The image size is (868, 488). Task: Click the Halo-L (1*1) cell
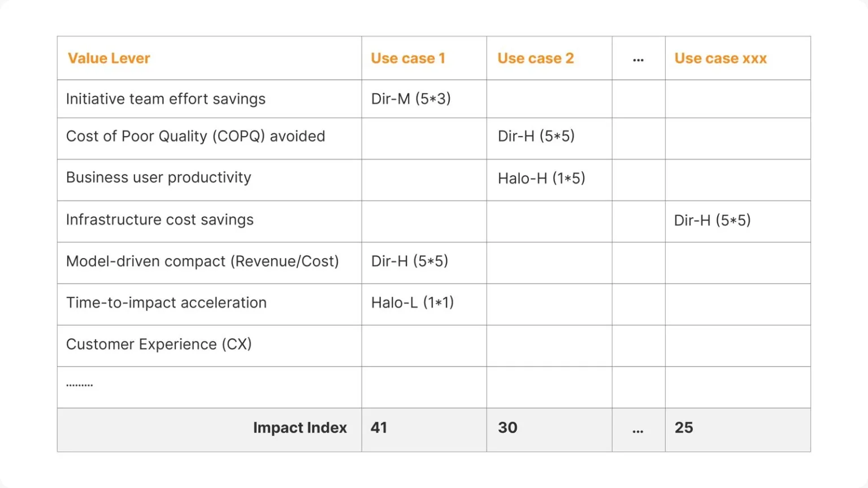coord(413,303)
